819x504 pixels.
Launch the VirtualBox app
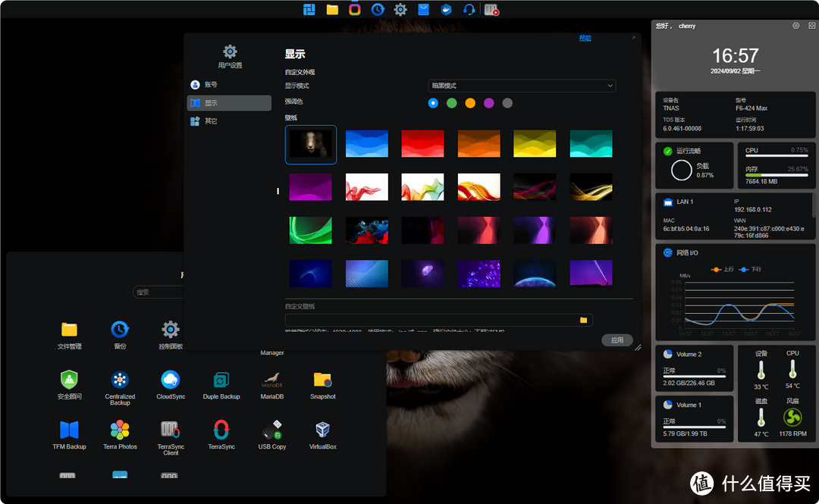tap(322, 430)
